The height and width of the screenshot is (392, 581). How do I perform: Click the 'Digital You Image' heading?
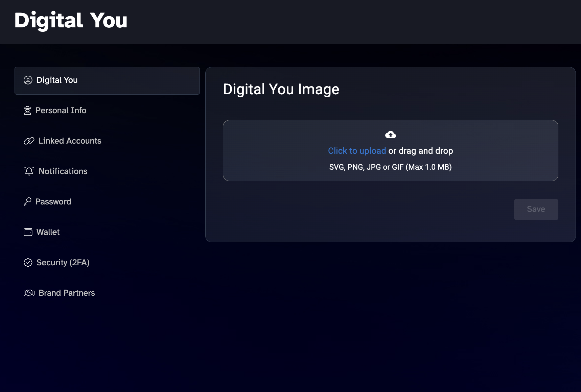tap(281, 89)
